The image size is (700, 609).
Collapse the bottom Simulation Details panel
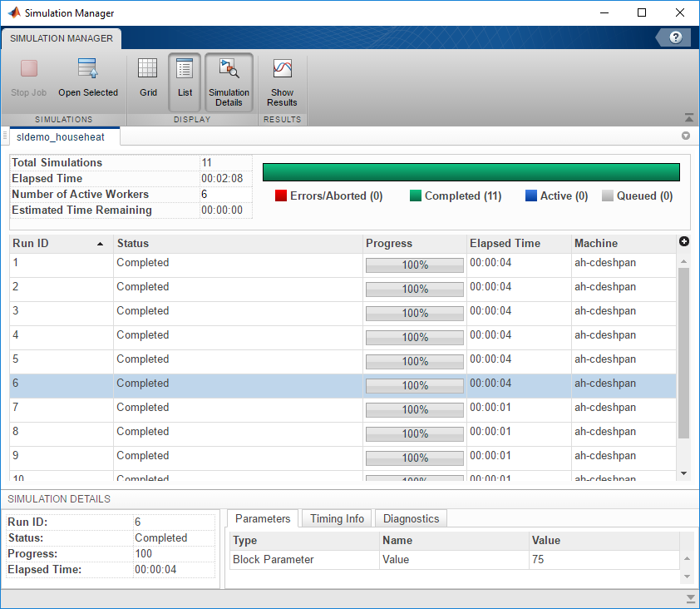(x=689, y=599)
